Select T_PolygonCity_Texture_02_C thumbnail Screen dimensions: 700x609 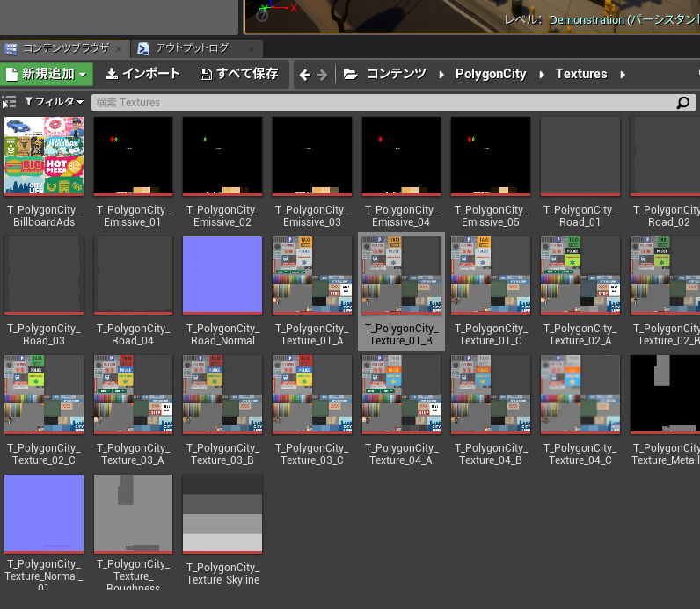tap(44, 395)
